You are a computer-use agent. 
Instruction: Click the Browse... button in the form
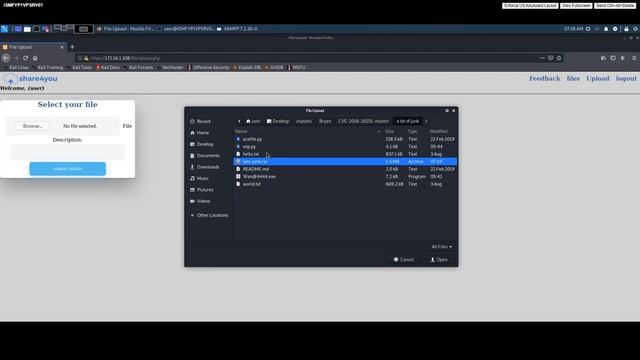[x=33, y=126]
